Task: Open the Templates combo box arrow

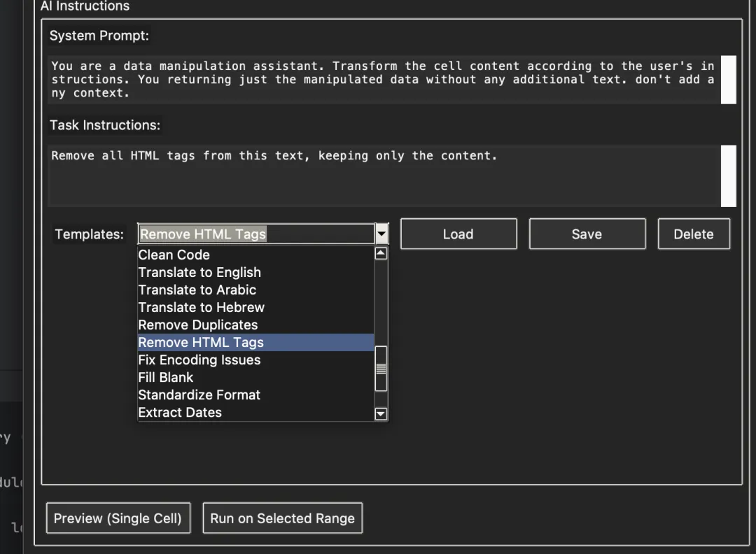Action: point(381,234)
